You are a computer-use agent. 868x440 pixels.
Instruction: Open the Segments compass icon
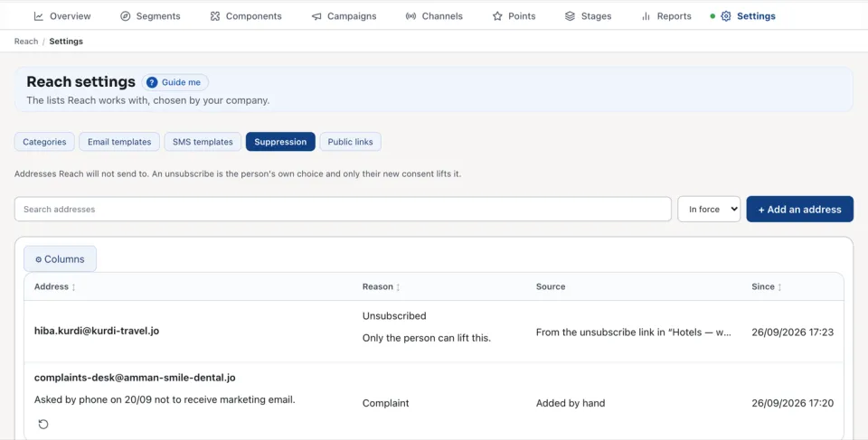[x=126, y=16]
